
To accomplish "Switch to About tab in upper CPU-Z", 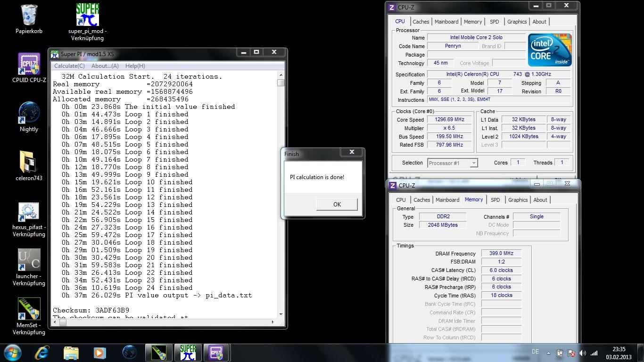I will click(x=539, y=22).
